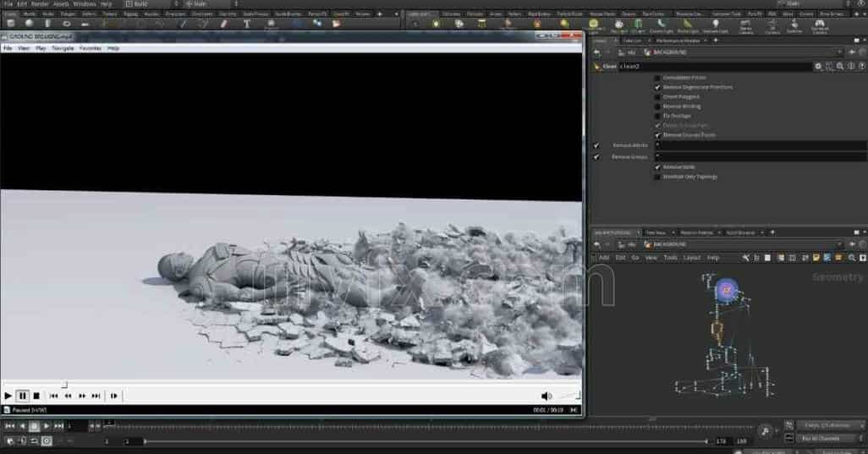Click the video player seek slider handle
868x454 pixels.
tap(64, 384)
